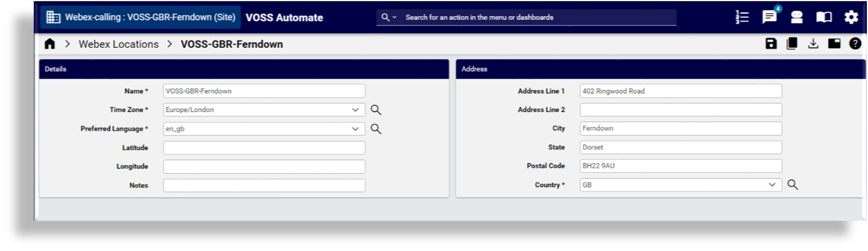Click the State field with Dorset
The image size is (868, 251).
[x=681, y=148]
